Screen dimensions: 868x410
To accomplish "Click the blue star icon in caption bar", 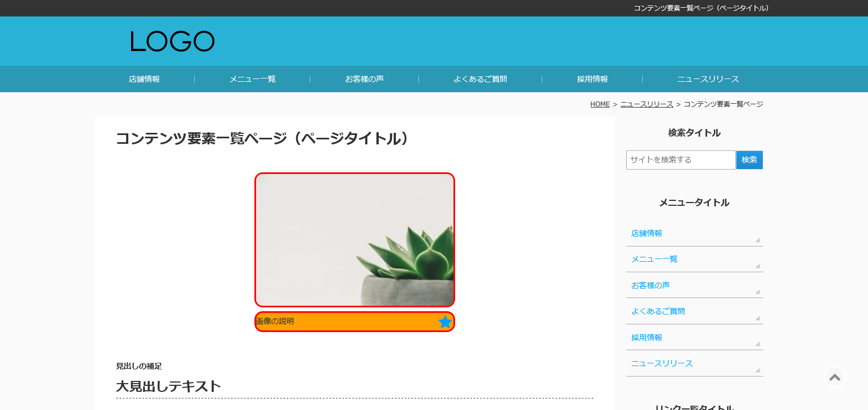I will [445, 322].
